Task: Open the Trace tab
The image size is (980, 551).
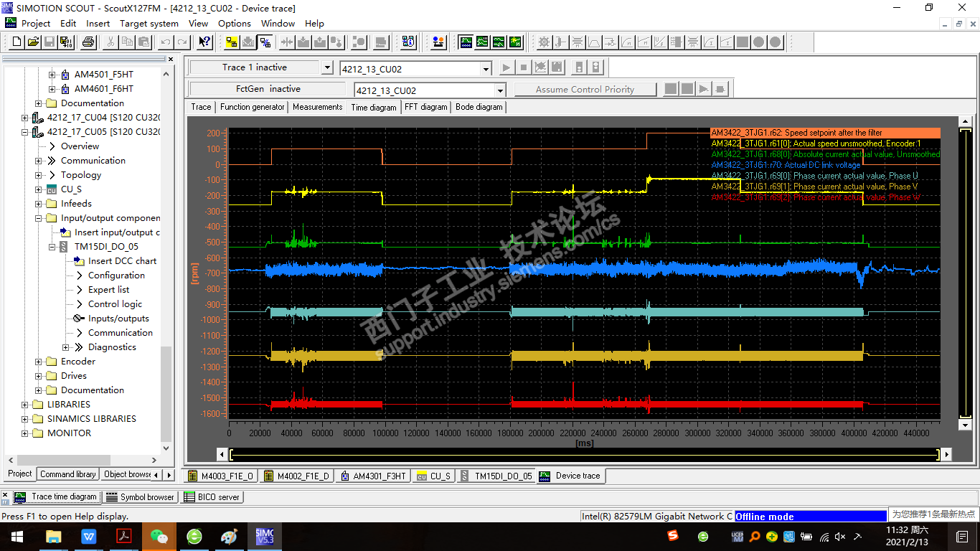Action: pos(202,107)
